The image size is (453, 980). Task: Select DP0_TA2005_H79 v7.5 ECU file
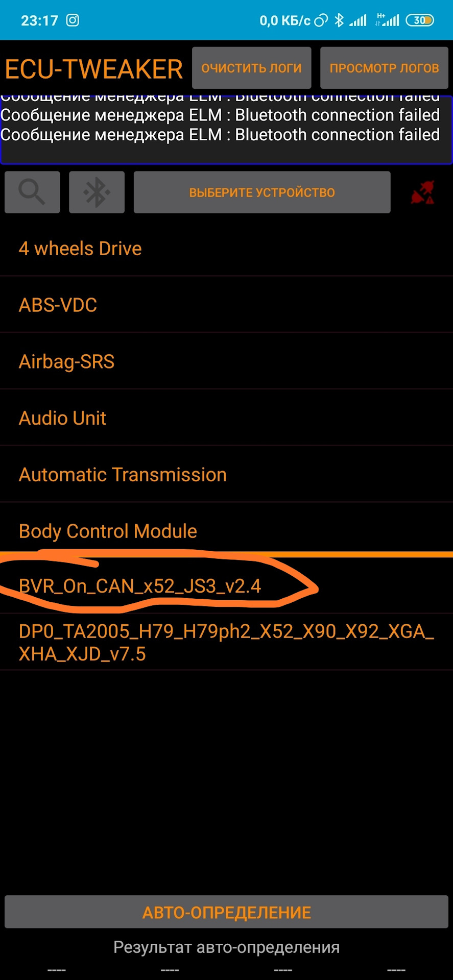coord(226,642)
